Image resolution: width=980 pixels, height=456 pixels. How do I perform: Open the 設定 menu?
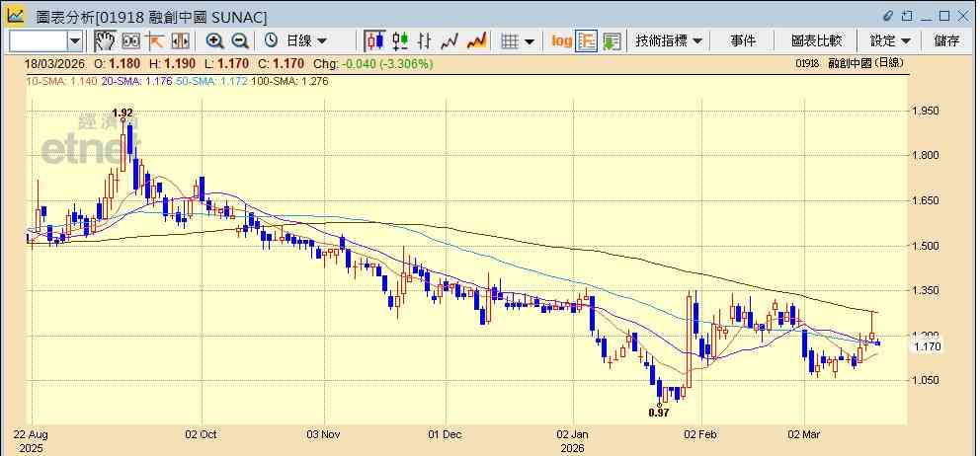(890, 41)
